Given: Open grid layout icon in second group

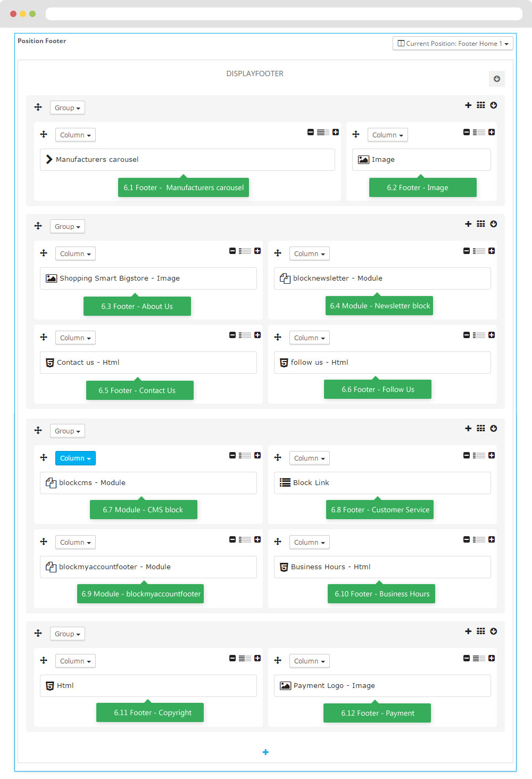Looking at the screenshot, I should [481, 224].
